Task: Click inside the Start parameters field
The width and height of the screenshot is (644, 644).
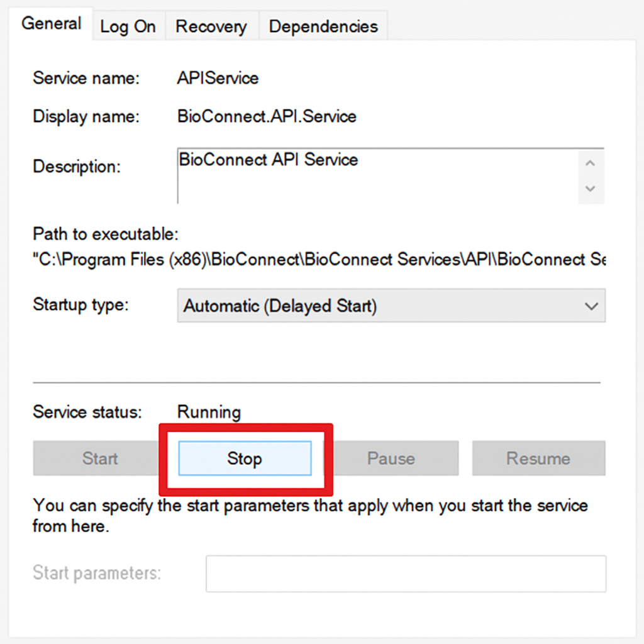Action: [406, 573]
